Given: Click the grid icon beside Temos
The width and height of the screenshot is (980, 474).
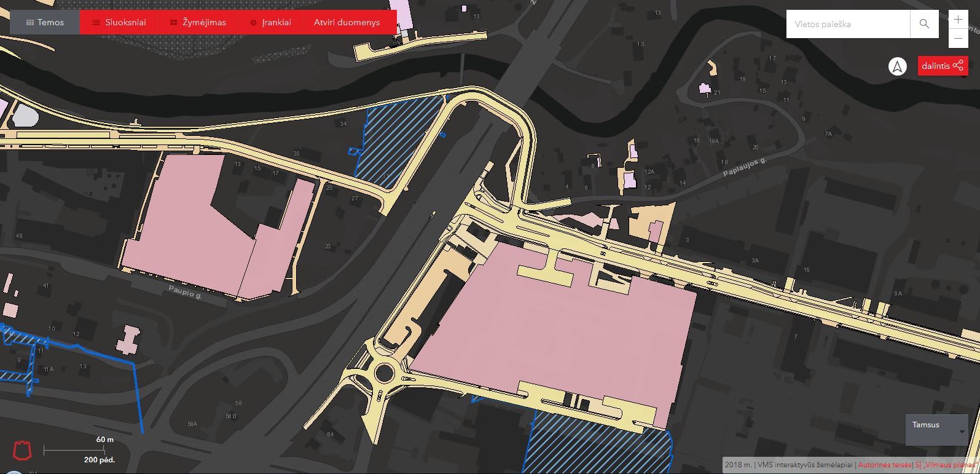Looking at the screenshot, I should tap(29, 23).
